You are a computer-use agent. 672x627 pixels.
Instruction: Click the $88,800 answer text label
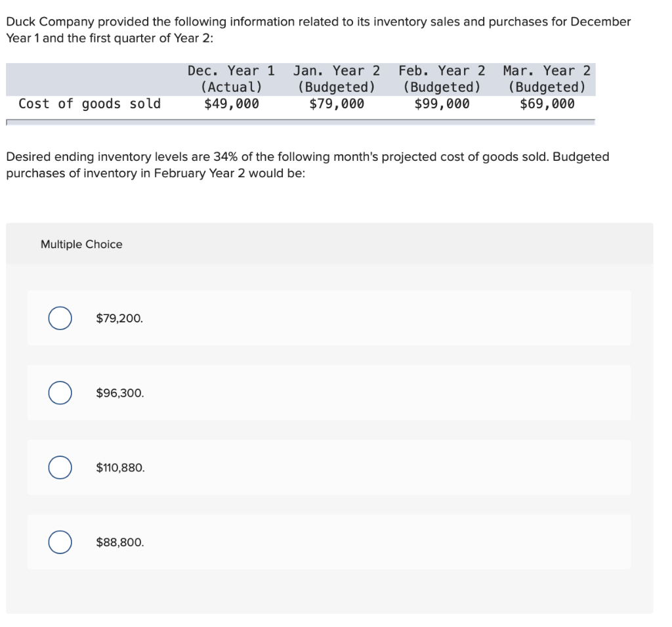[120, 542]
